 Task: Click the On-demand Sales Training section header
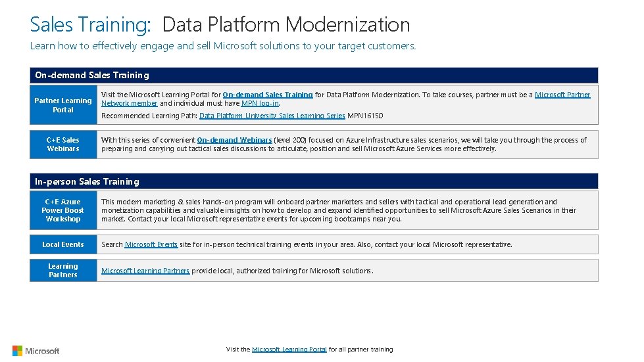(92, 76)
